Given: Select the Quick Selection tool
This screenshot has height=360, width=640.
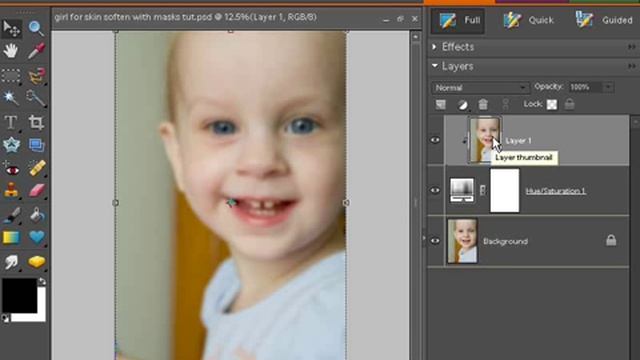Looking at the screenshot, I should [36, 98].
